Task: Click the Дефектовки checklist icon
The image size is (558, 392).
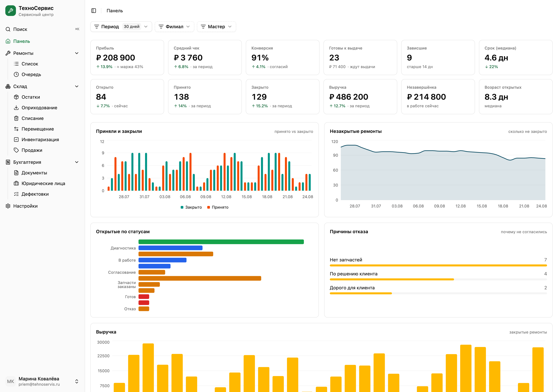Action: [x=16, y=194]
